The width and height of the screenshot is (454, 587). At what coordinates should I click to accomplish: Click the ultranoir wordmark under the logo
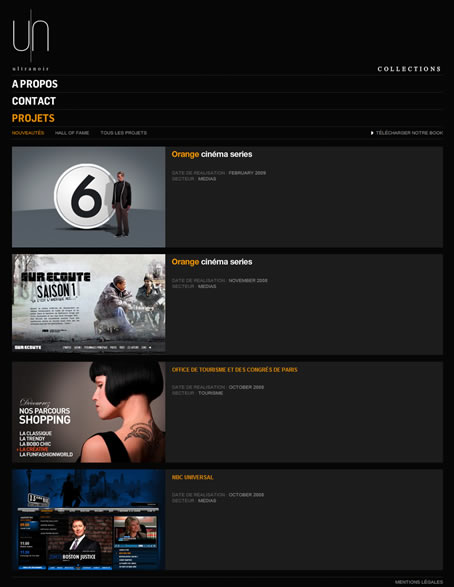pyautogui.click(x=31, y=69)
